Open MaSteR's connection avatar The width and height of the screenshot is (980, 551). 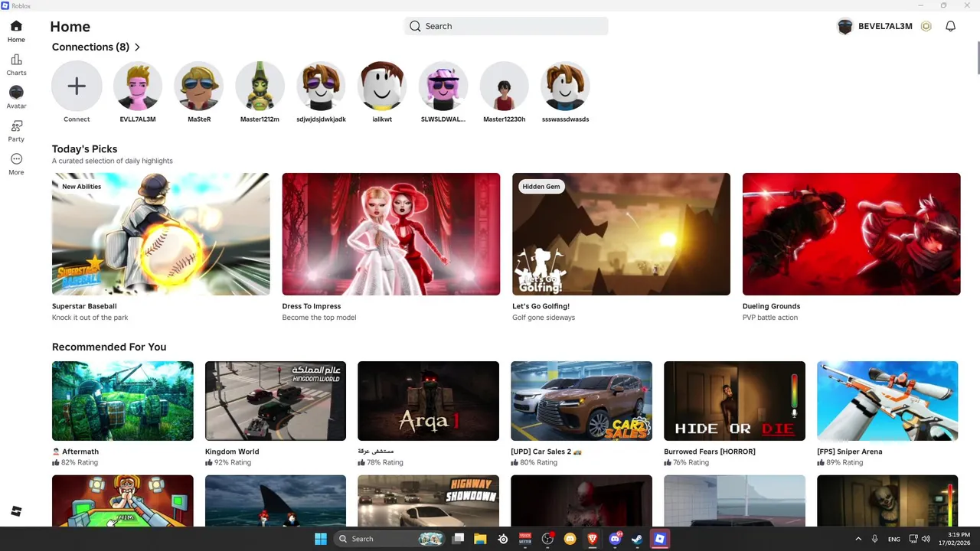199,86
